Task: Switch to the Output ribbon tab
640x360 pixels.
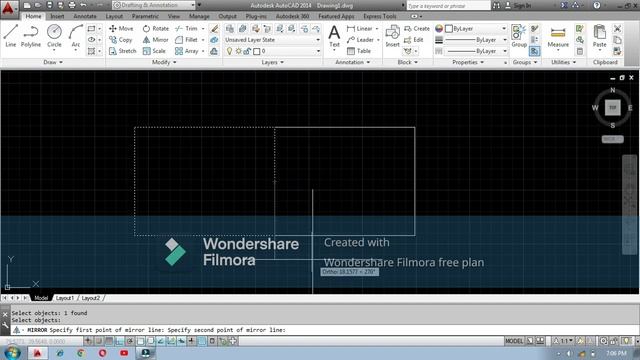Action: tap(227, 16)
